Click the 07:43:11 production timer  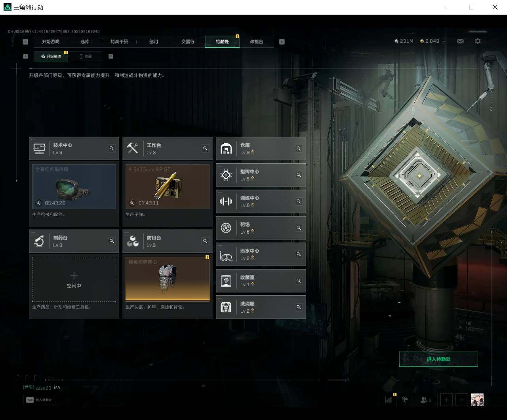click(x=149, y=203)
